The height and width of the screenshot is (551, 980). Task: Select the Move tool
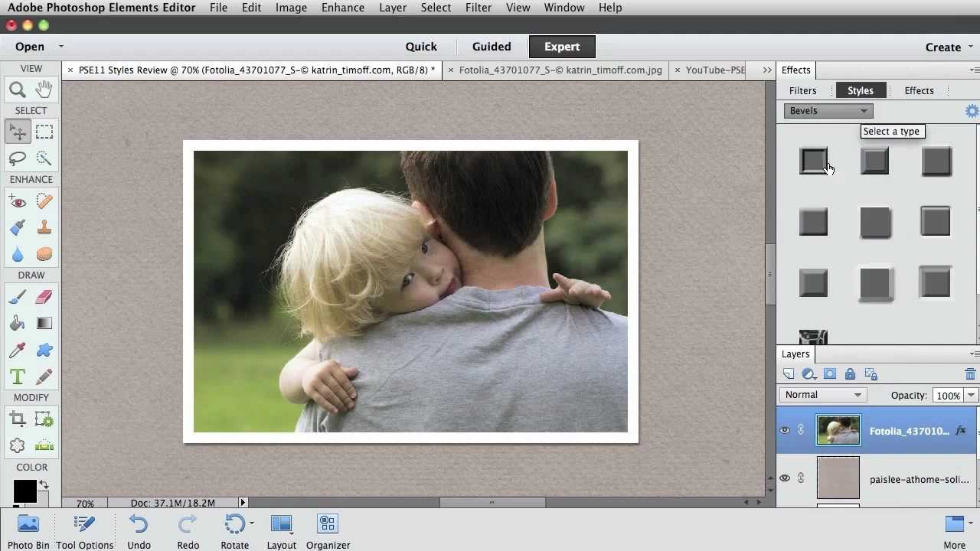point(18,132)
